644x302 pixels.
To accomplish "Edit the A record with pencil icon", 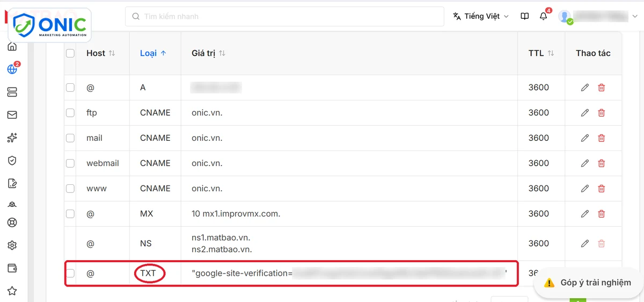I will (x=585, y=88).
